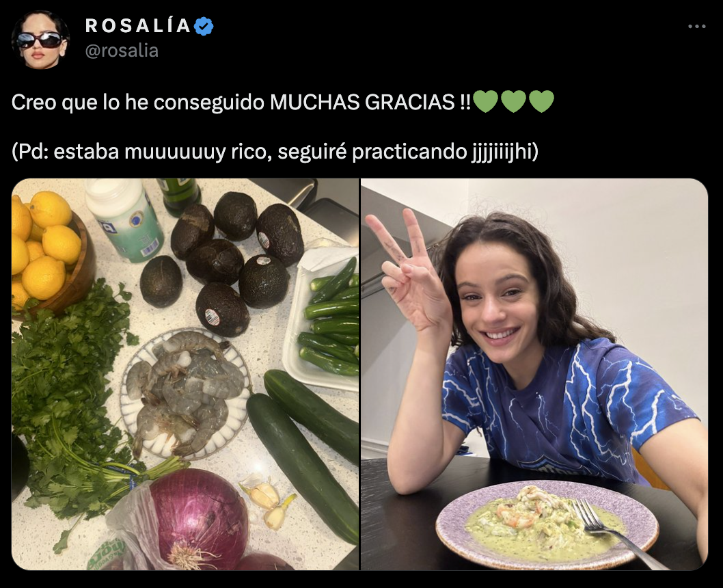Open the @rosalia handle link
The height and width of the screenshot is (588, 723).
[x=122, y=51]
